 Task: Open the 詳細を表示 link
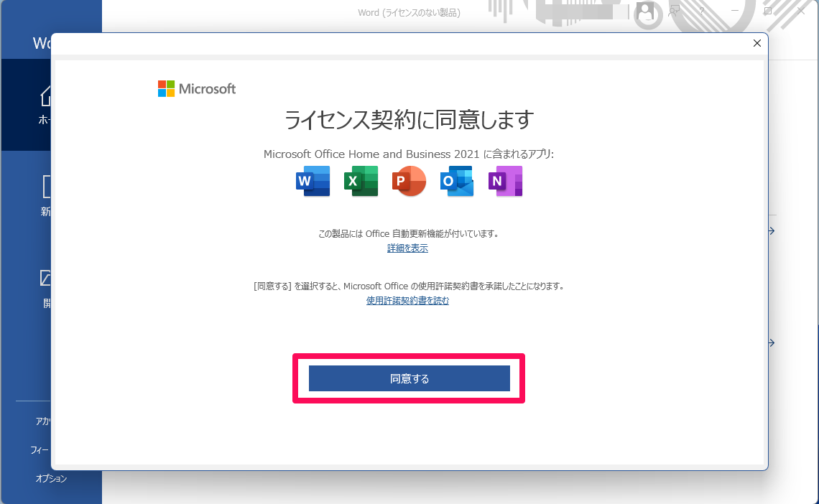click(x=407, y=248)
